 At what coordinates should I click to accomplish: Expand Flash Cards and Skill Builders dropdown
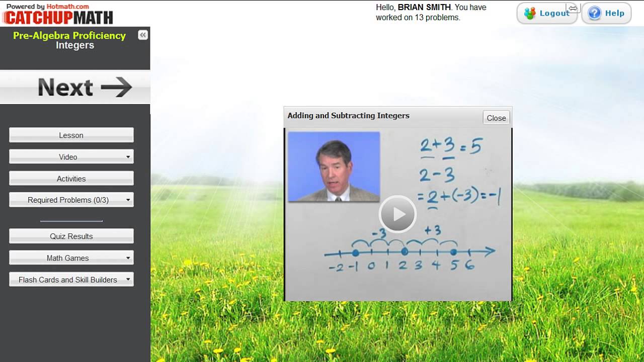71,280
